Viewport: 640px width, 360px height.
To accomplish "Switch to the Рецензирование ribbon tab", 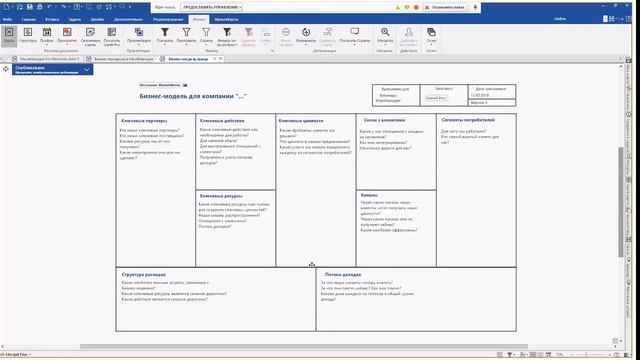I will click(168, 19).
